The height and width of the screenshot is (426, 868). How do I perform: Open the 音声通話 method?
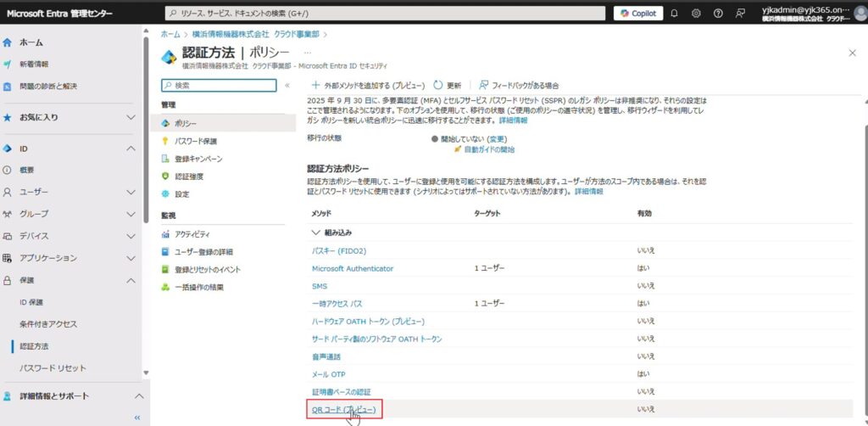coord(326,356)
